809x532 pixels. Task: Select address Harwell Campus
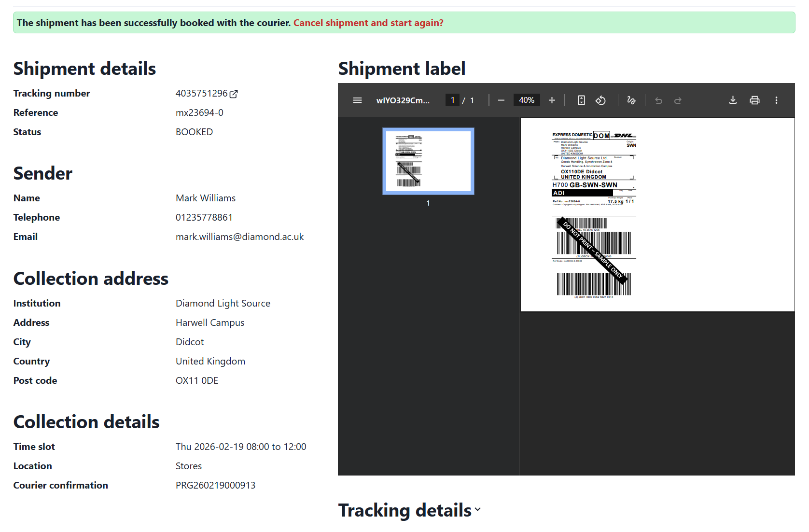pos(210,322)
